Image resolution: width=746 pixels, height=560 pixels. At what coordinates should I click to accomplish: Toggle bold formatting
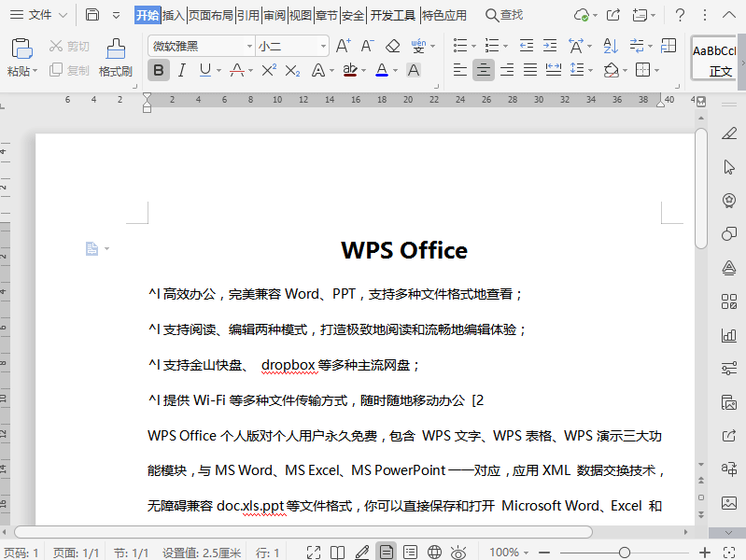(159, 70)
